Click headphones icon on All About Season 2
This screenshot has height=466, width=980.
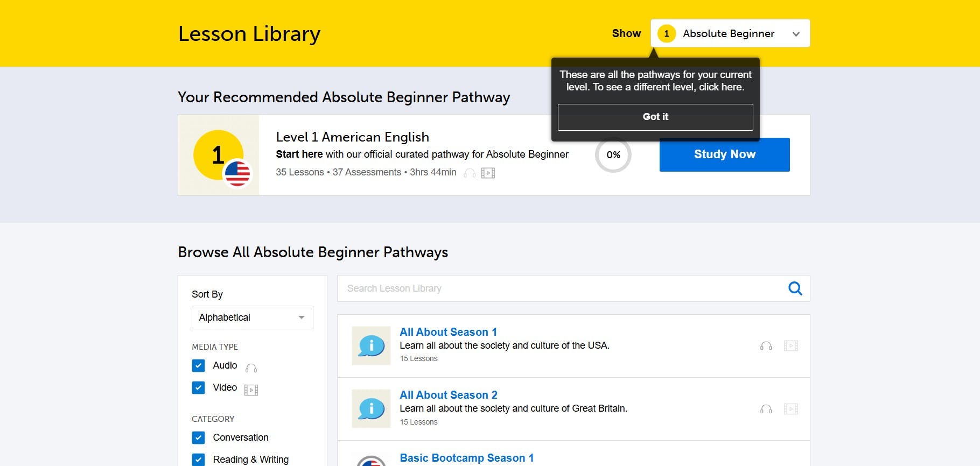766,409
